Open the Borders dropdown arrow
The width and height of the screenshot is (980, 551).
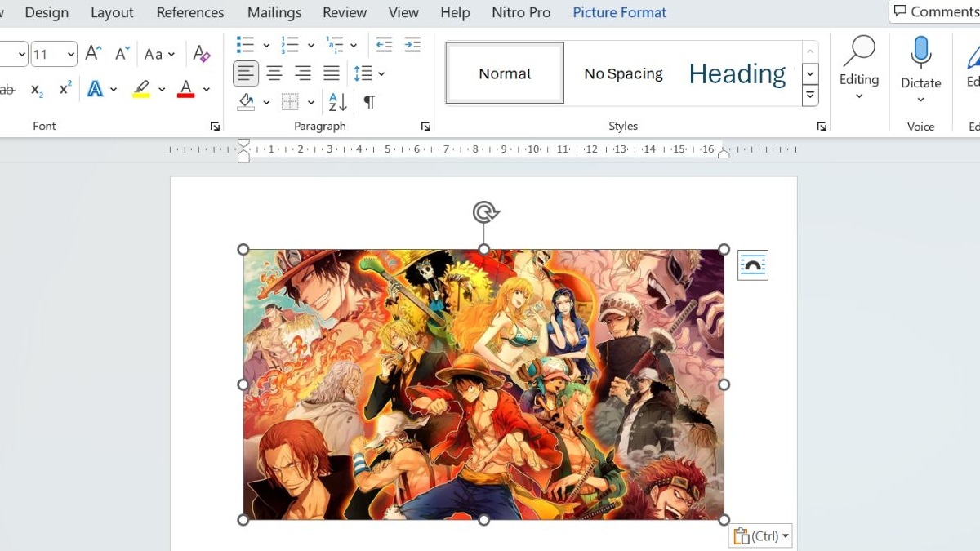point(311,103)
